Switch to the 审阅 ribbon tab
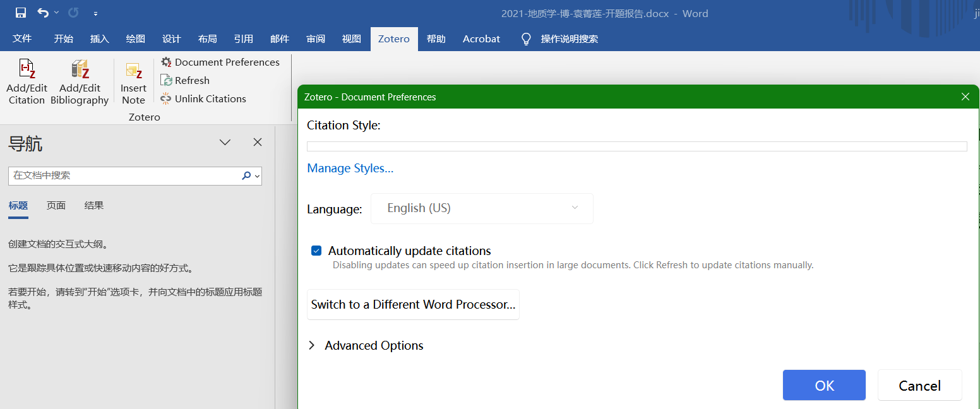Image resolution: width=980 pixels, height=409 pixels. pos(316,39)
